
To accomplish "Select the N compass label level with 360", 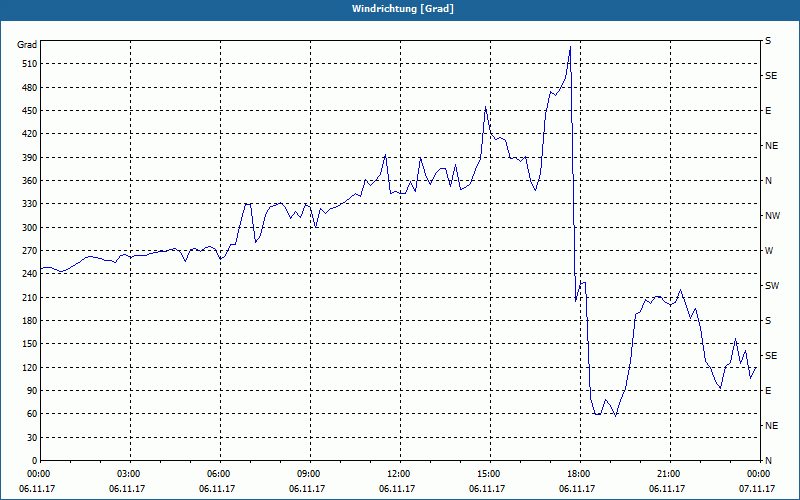I will point(768,181).
